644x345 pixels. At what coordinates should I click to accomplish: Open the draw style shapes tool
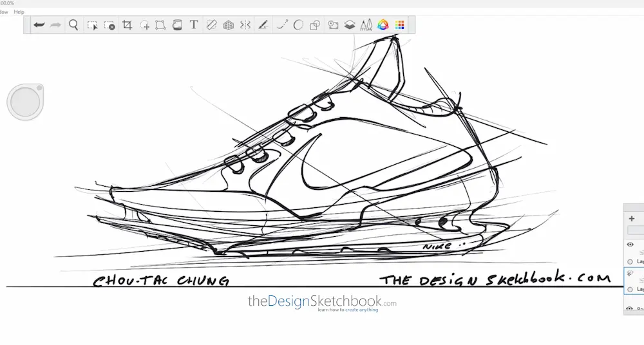pyautogui.click(x=315, y=26)
